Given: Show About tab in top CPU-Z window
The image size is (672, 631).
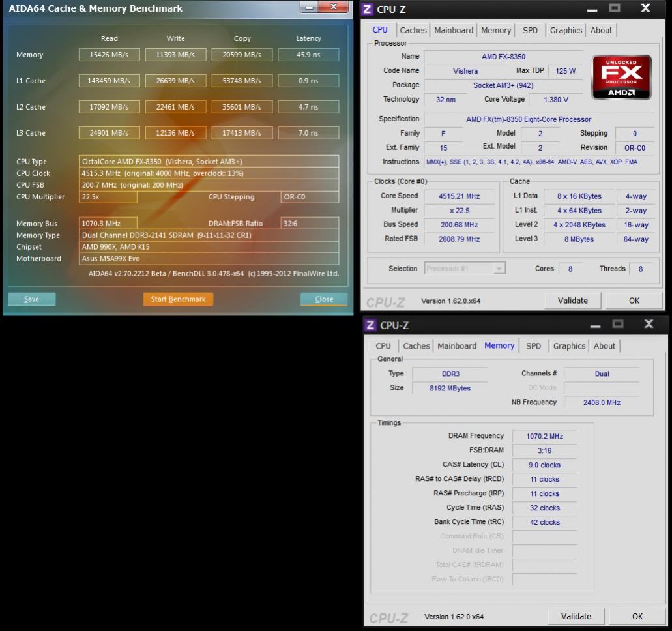Looking at the screenshot, I should coord(602,31).
